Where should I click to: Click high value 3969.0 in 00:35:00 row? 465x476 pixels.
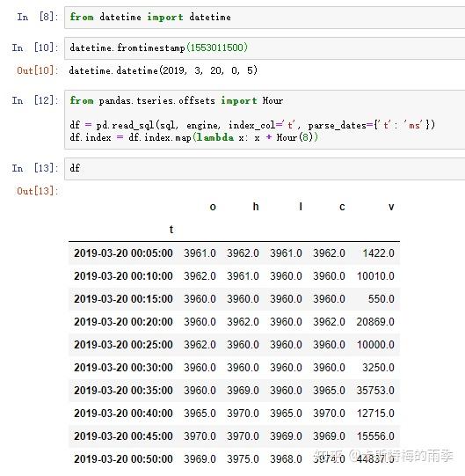point(243,391)
